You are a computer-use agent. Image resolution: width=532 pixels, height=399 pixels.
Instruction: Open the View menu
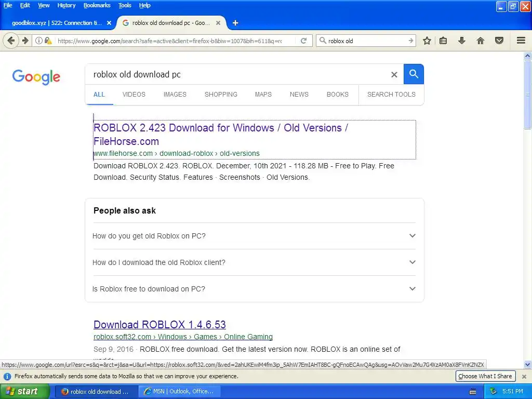[44, 5]
